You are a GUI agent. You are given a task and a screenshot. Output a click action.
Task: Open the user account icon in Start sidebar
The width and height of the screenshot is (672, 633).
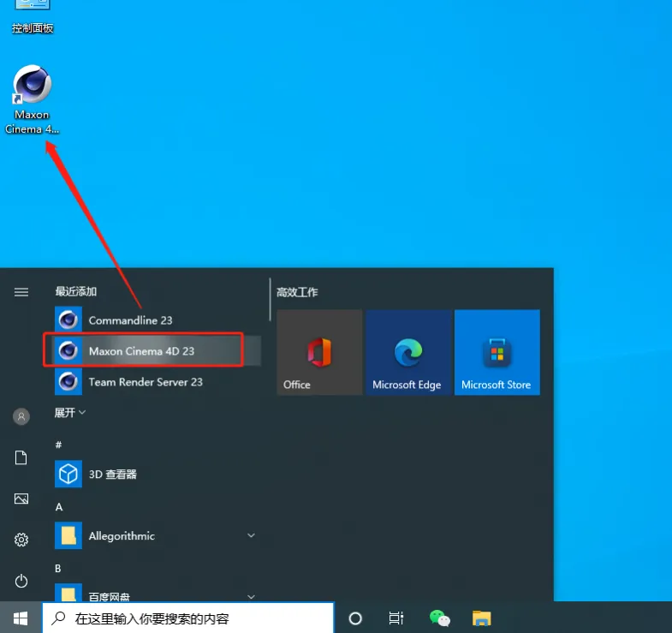pyautogui.click(x=21, y=416)
